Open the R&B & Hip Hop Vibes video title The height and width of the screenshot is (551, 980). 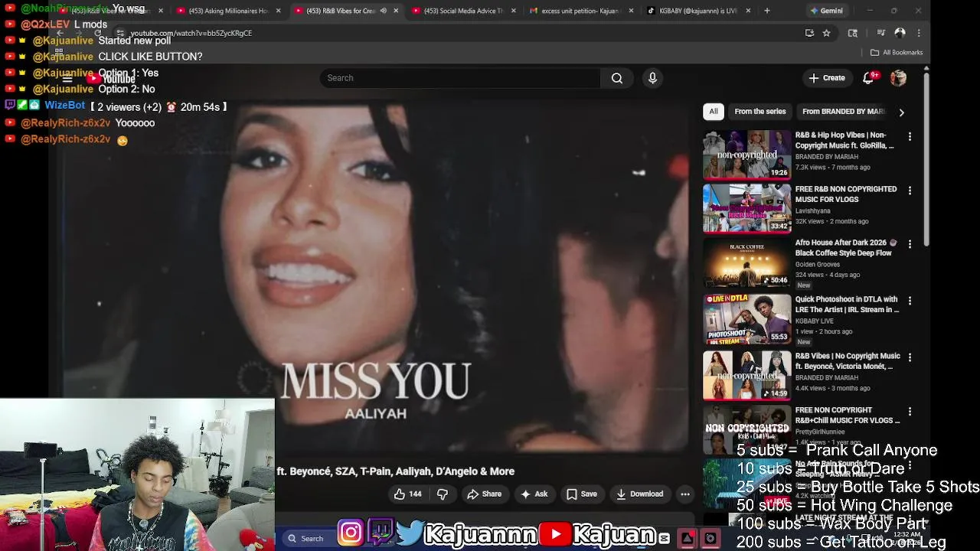(x=844, y=140)
